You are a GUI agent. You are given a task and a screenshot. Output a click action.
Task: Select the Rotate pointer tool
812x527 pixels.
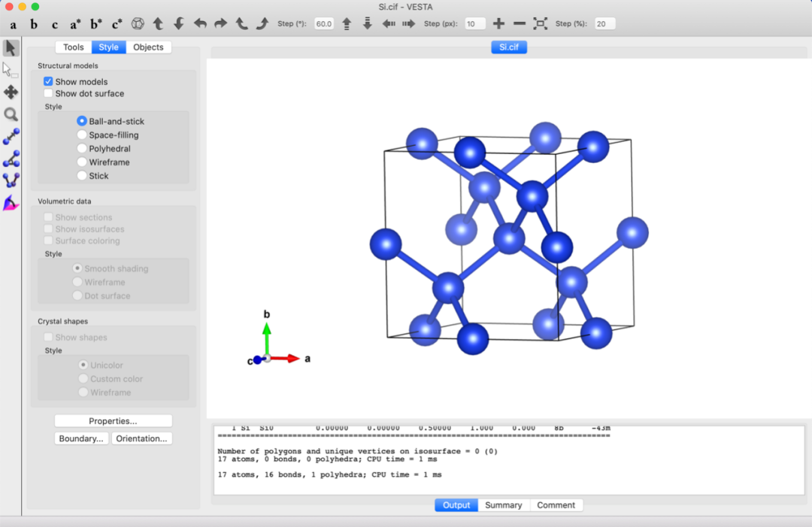pyautogui.click(x=11, y=47)
